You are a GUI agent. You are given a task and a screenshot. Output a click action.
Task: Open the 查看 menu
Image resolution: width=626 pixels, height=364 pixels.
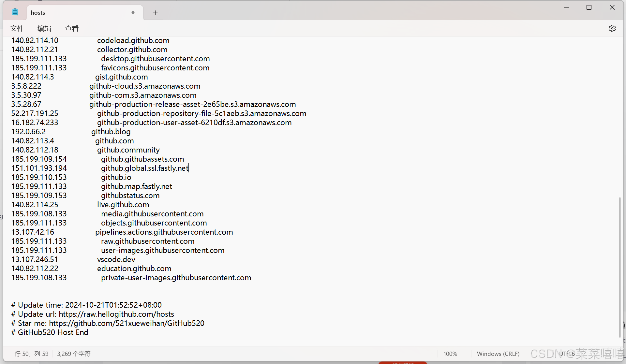click(72, 28)
